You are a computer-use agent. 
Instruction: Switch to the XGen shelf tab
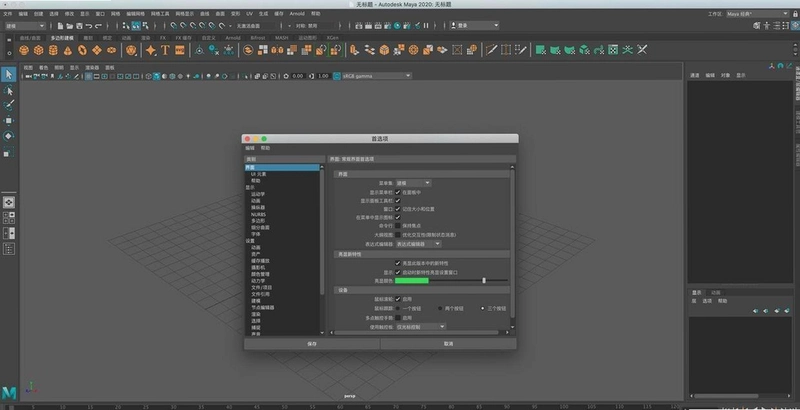[x=332, y=38]
